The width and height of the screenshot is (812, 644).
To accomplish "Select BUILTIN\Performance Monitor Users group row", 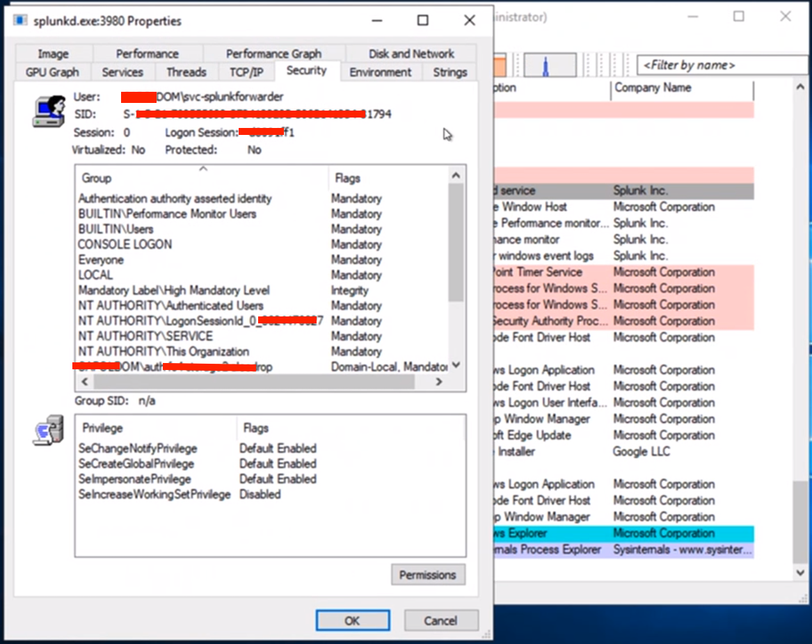I will tap(167, 214).
